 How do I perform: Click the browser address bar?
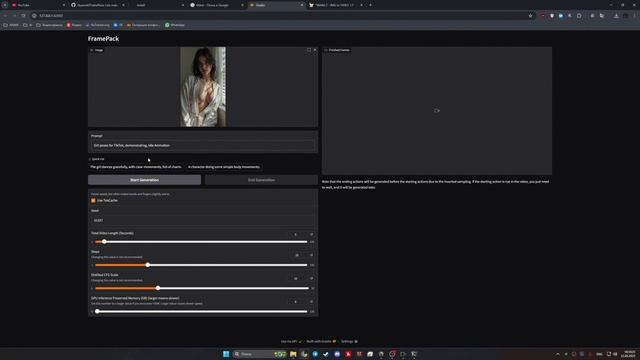pyautogui.click(x=282, y=16)
